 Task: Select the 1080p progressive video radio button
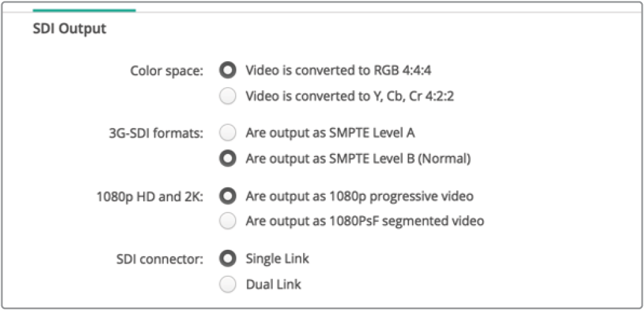227,196
